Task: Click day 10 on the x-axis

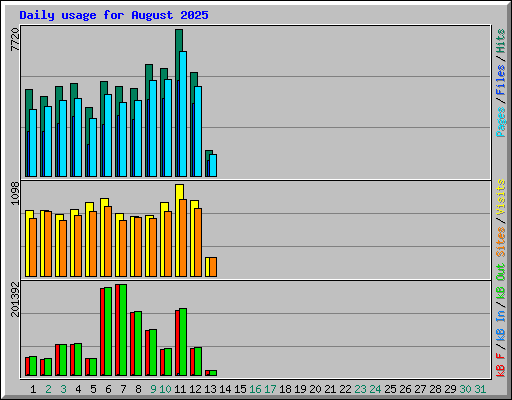Action: (165, 389)
